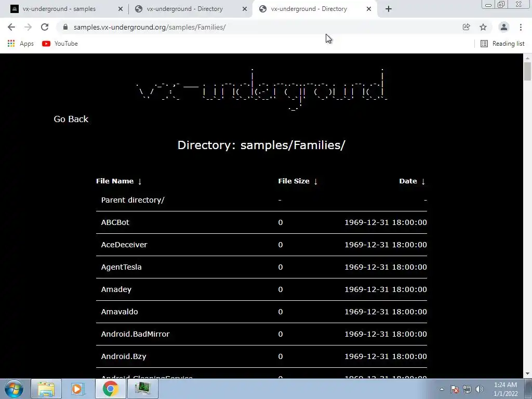Open the AceDeceiver folder
Viewport: 532px width, 399px height.
coord(124,245)
